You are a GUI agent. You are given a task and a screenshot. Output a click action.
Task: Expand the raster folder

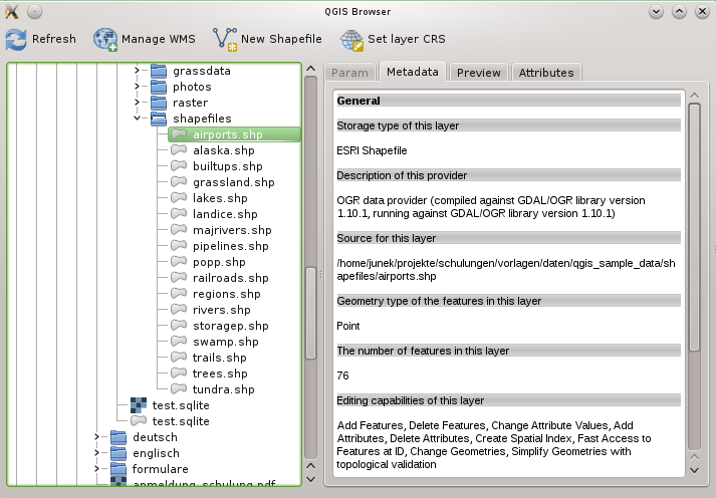coord(137,102)
